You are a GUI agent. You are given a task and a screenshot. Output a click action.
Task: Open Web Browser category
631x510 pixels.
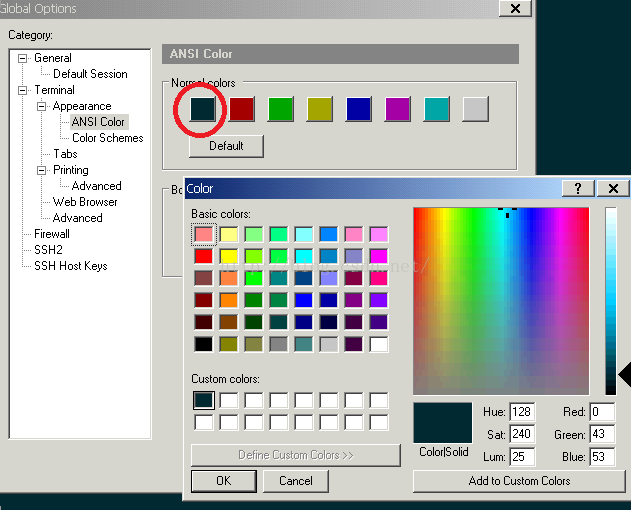[85, 202]
